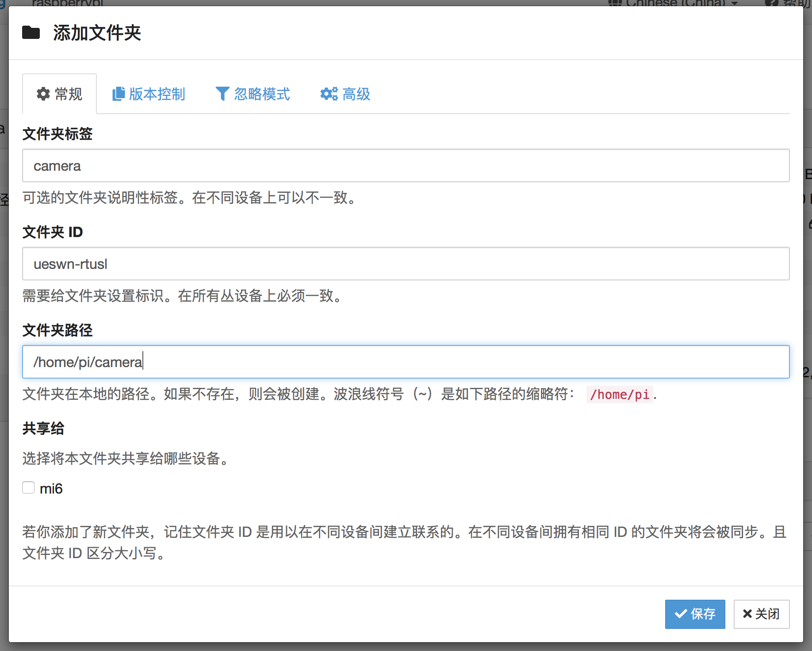The image size is (812, 651).
Task: Click the folder icon in the dialog title
Action: (x=31, y=32)
